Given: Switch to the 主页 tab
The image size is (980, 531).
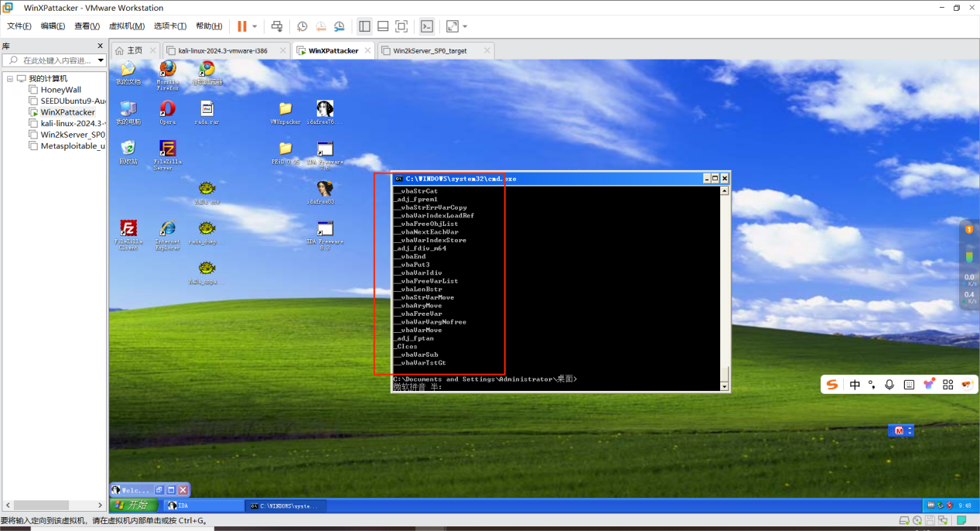Looking at the screenshot, I should click(x=136, y=50).
